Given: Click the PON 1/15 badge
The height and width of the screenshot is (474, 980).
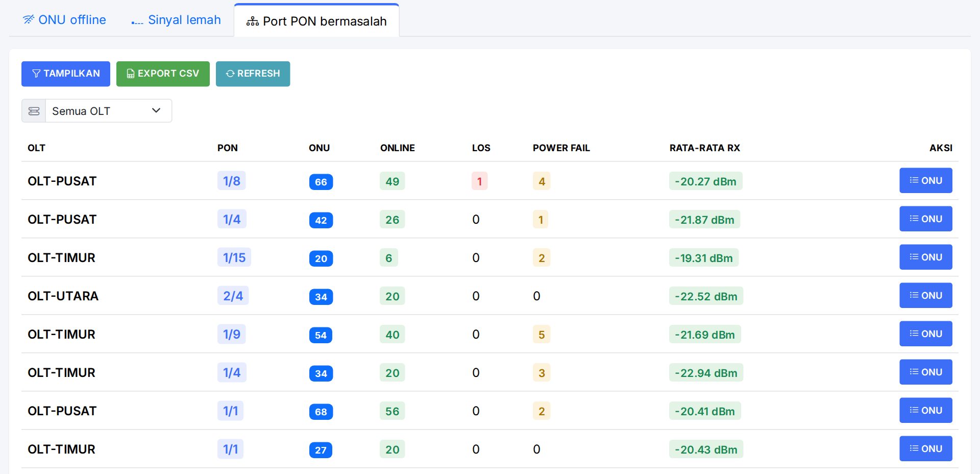Looking at the screenshot, I should (234, 257).
